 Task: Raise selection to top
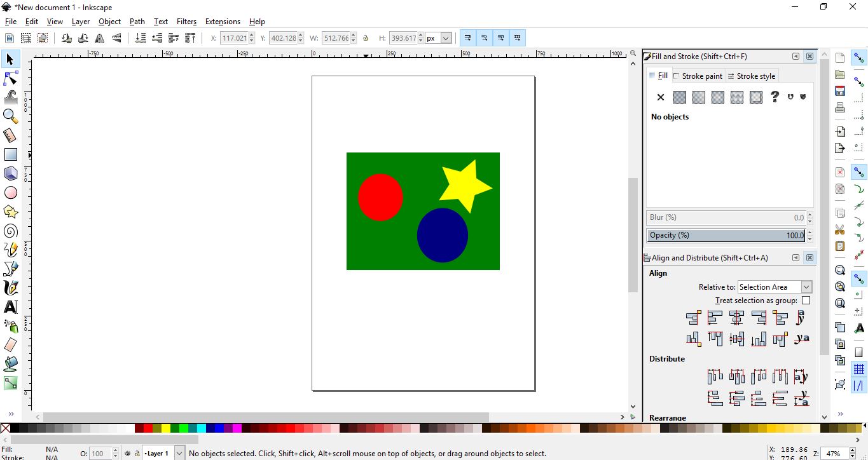tap(190, 38)
